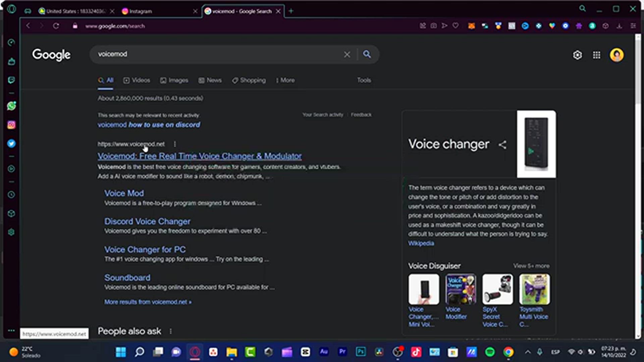Open the Voice Modifier product thumbnail
The height and width of the screenshot is (362, 644).
(461, 289)
